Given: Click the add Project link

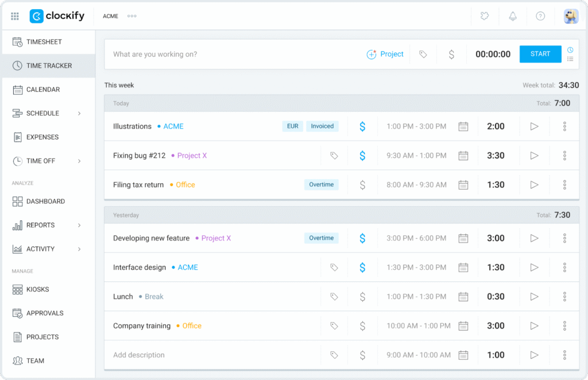Looking at the screenshot, I should (x=385, y=54).
